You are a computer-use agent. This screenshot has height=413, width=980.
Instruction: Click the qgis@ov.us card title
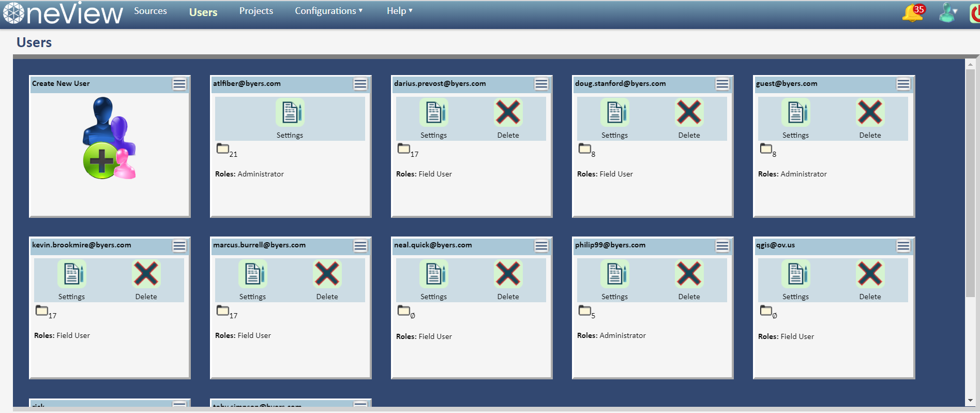click(x=775, y=245)
